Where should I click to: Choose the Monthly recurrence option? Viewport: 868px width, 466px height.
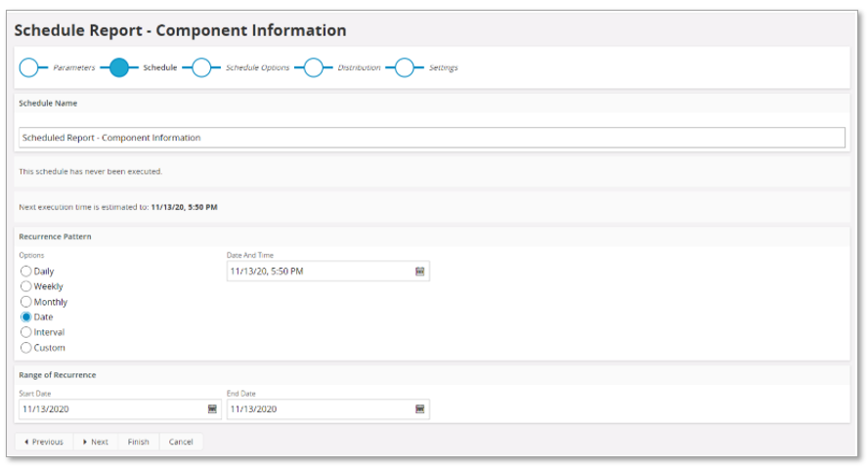(26, 302)
